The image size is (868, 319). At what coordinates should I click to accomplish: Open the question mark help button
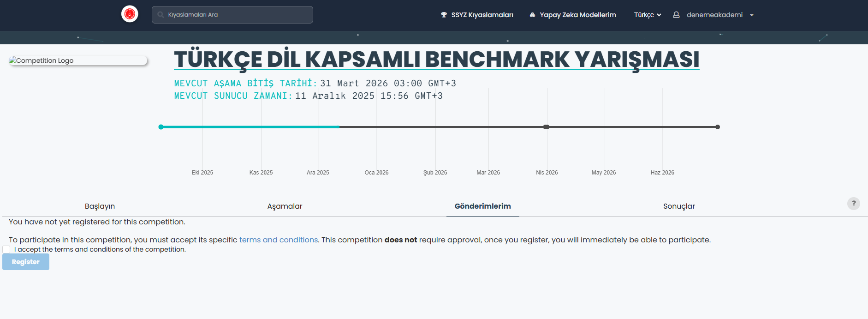(x=853, y=204)
